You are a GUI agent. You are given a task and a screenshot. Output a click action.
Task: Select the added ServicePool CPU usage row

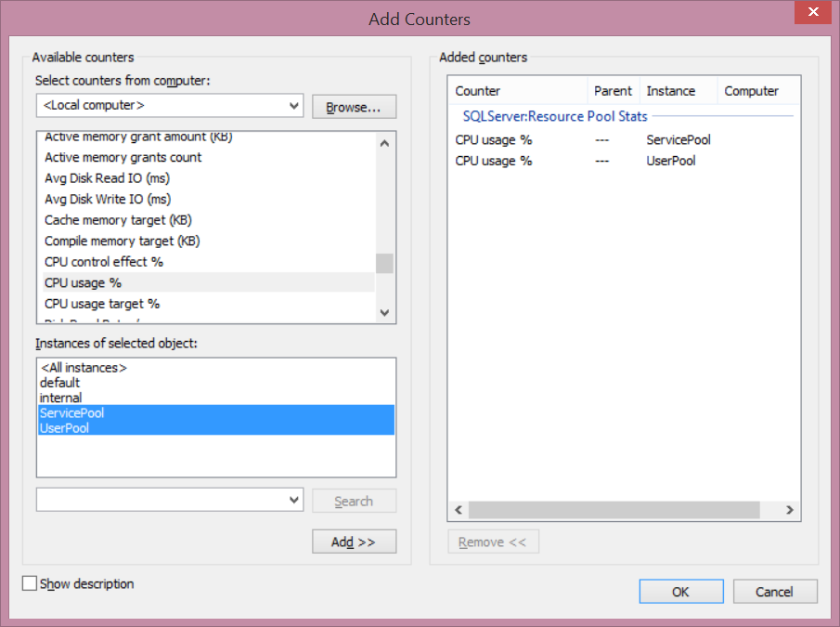pyautogui.click(x=583, y=140)
